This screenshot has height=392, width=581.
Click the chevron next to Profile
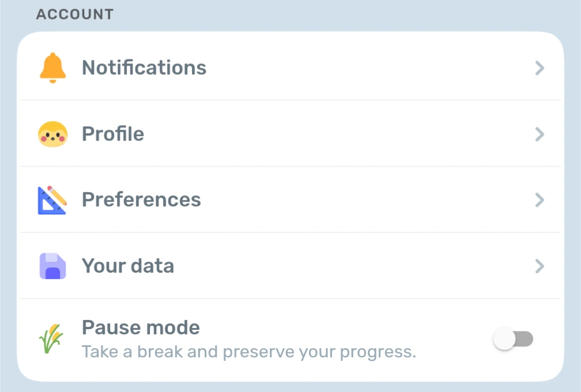(539, 134)
